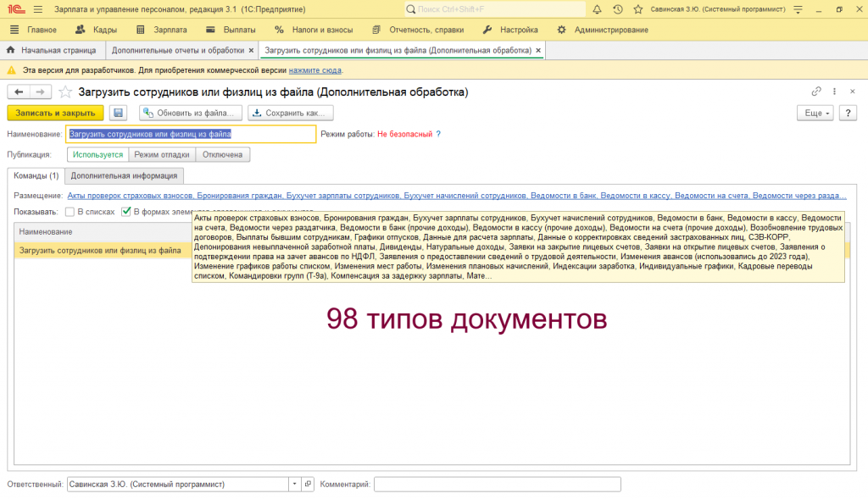Add form to favorites with star icon
This screenshot has height=499, width=868.
tap(65, 91)
